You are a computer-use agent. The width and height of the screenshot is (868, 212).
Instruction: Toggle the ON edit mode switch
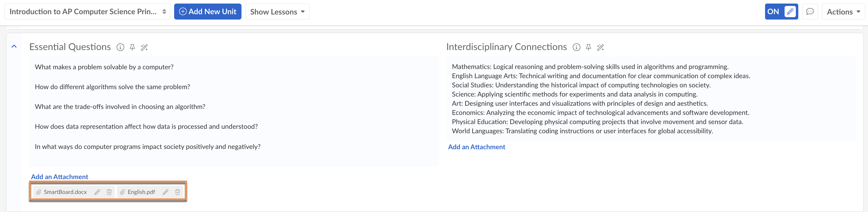click(781, 12)
